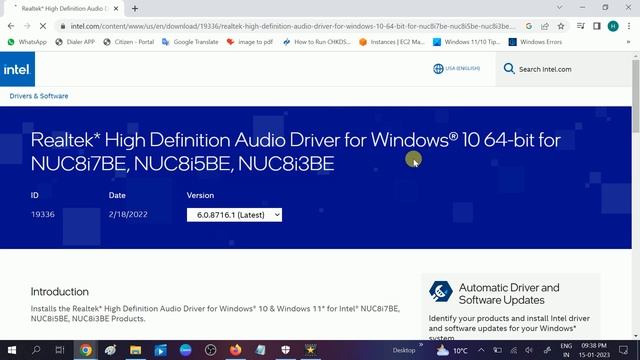Click the Automatic Driver and Software Updates heading
Screen dimensions: 640x360
point(509,294)
